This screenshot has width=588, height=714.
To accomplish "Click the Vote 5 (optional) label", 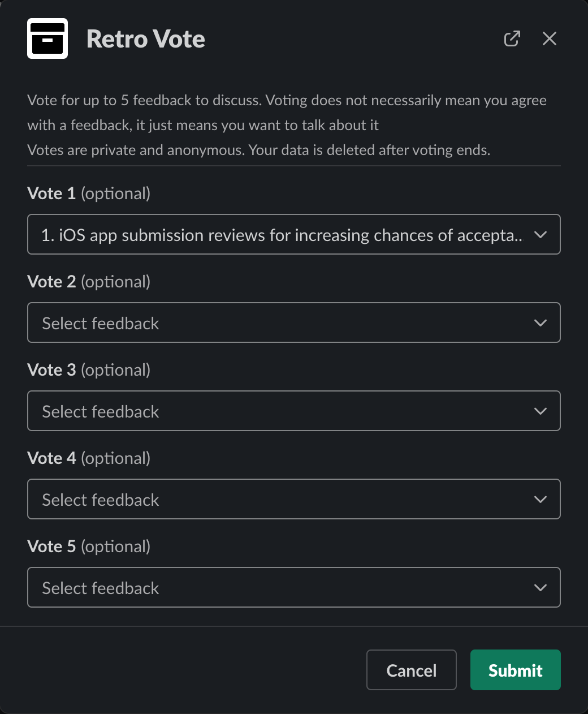I will [89, 547].
